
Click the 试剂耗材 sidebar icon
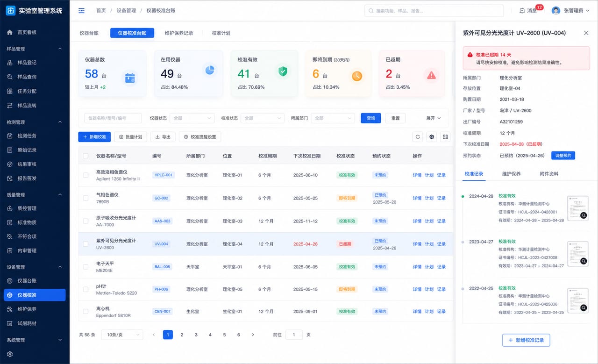[10, 323]
